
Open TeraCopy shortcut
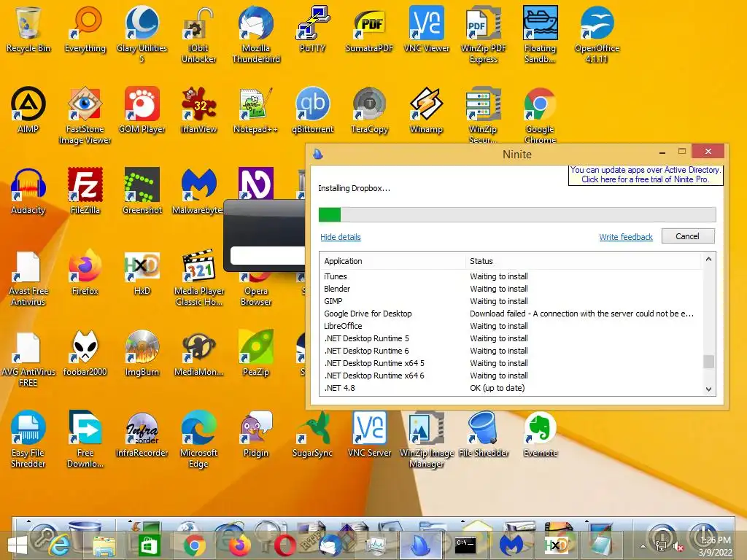[369, 109]
